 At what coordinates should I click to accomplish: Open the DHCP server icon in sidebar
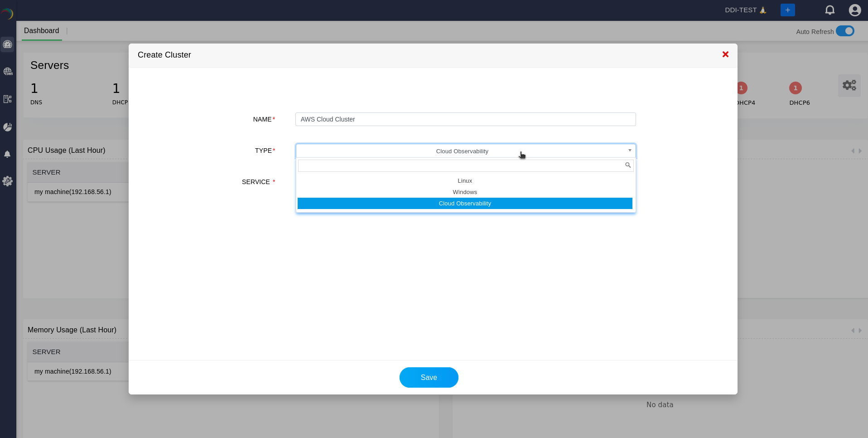coord(7,99)
